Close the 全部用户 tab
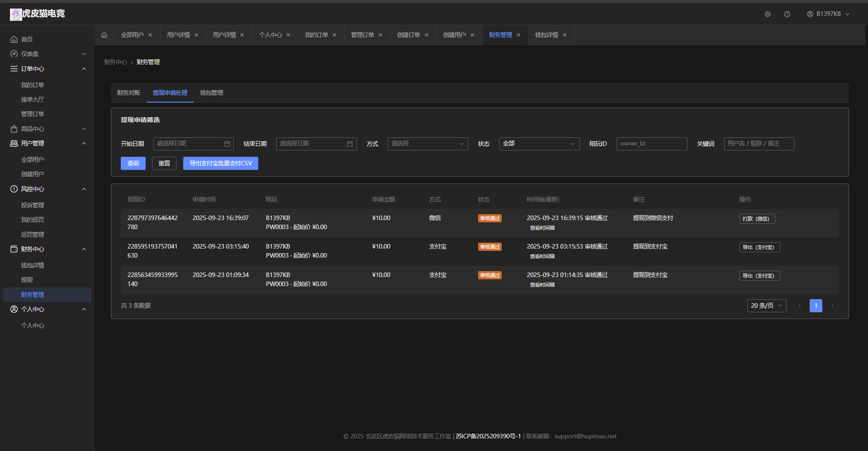 tap(150, 35)
